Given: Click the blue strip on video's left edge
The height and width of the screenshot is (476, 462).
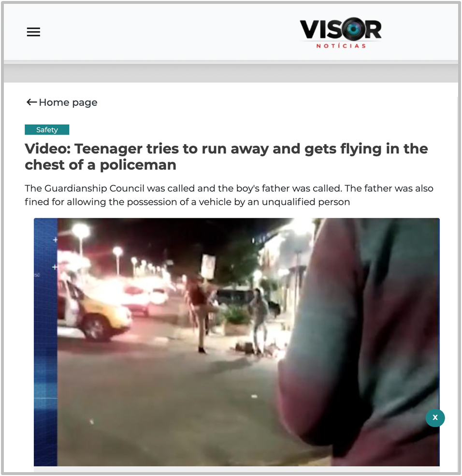Looking at the screenshot, I should tap(45, 342).
